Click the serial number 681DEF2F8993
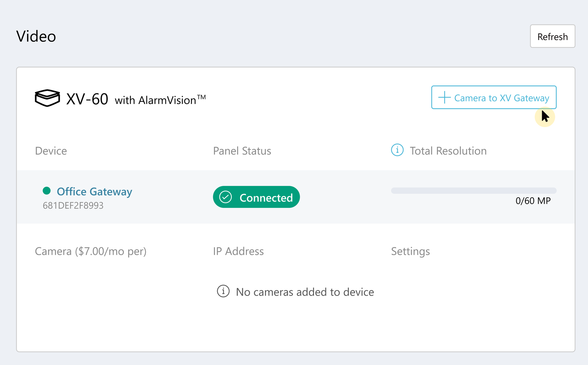588x365 pixels. point(73,205)
